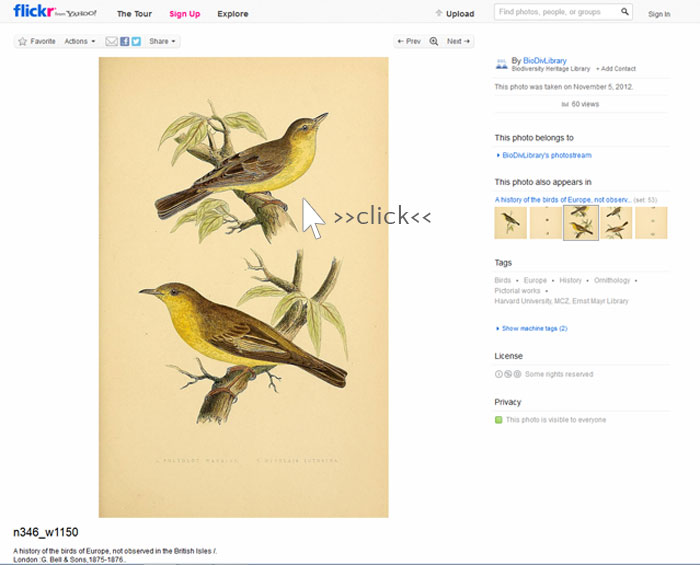Click the BioDivLibrary buddy icon
Screen dimensions: 700x565
(x=502, y=64)
